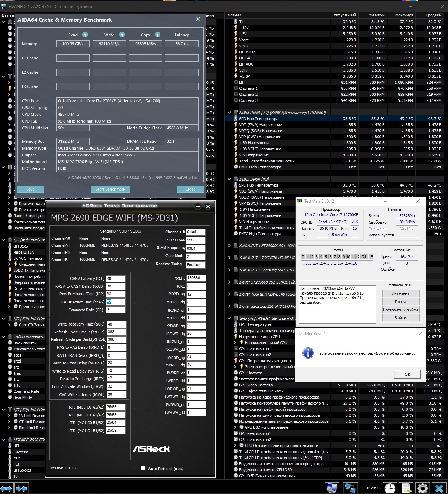Screen dimensions: 448x494
Task: Open HWiNFO sensor settings gear icon
Action: pyautogui.click(x=423, y=488)
